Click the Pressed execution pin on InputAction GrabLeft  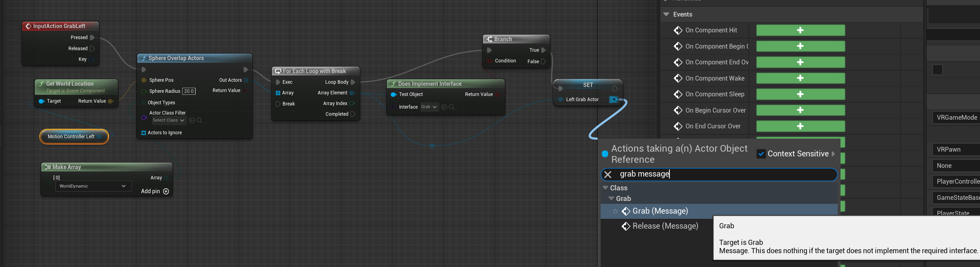[x=92, y=38]
